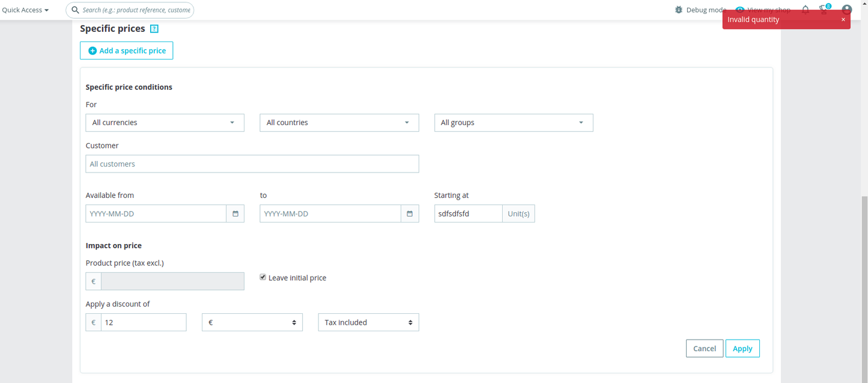Open the All groups dropdown
Screen dimensions: 868x383
pyautogui.click(x=514, y=123)
